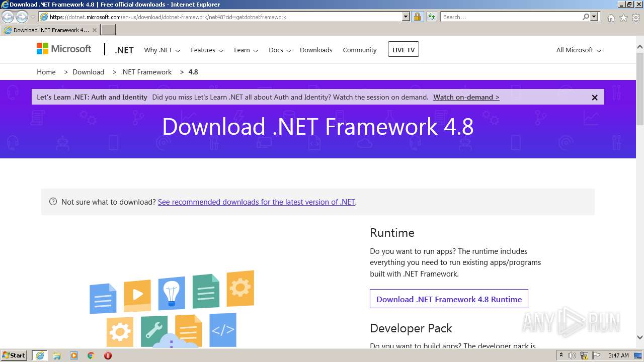Click the scrollbar up arrow
This screenshot has height=362, width=644.
tap(640, 47)
